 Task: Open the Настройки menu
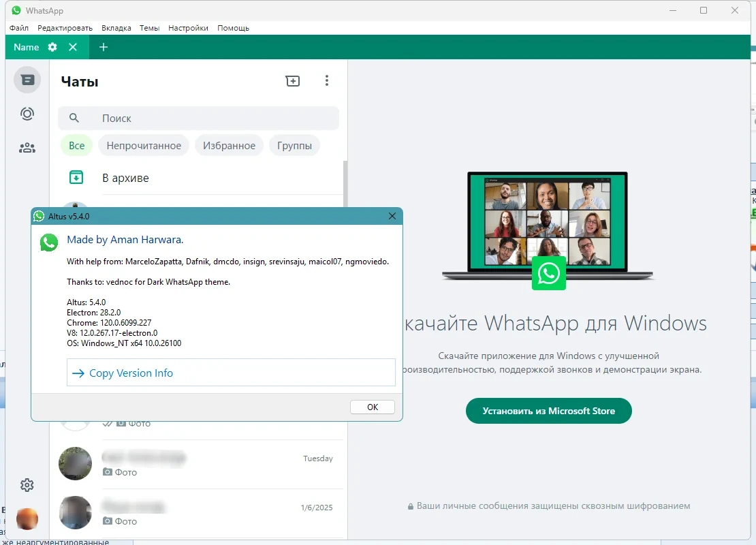188,28
